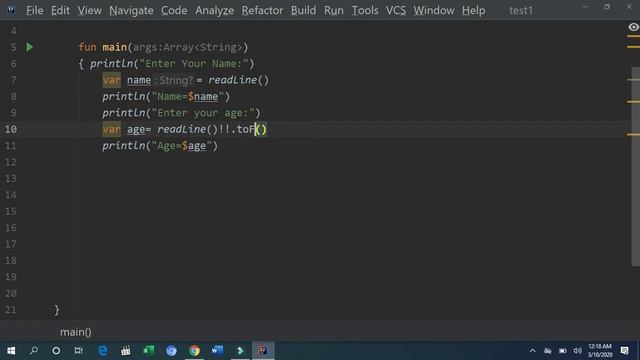The width and height of the screenshot is (640, 360).
Task: Click the "var" keyword on line 10
Action: pyautogui.click(x=111, y=129)
